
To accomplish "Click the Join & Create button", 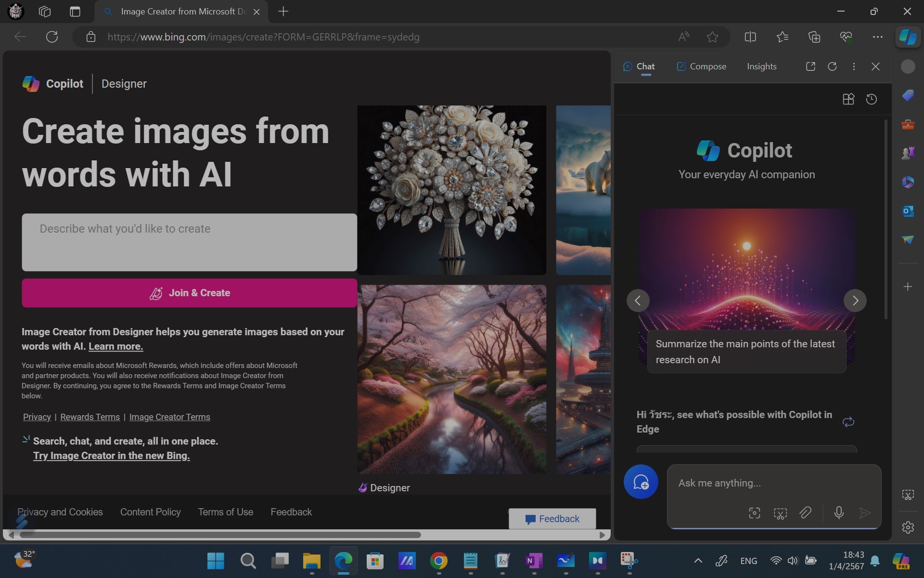I will click(x=189, y=293).
